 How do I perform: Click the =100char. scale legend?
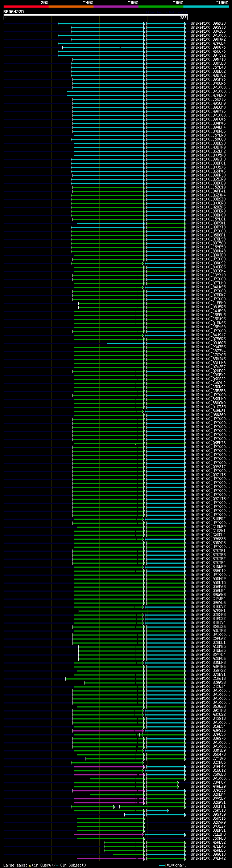[173, 865]
